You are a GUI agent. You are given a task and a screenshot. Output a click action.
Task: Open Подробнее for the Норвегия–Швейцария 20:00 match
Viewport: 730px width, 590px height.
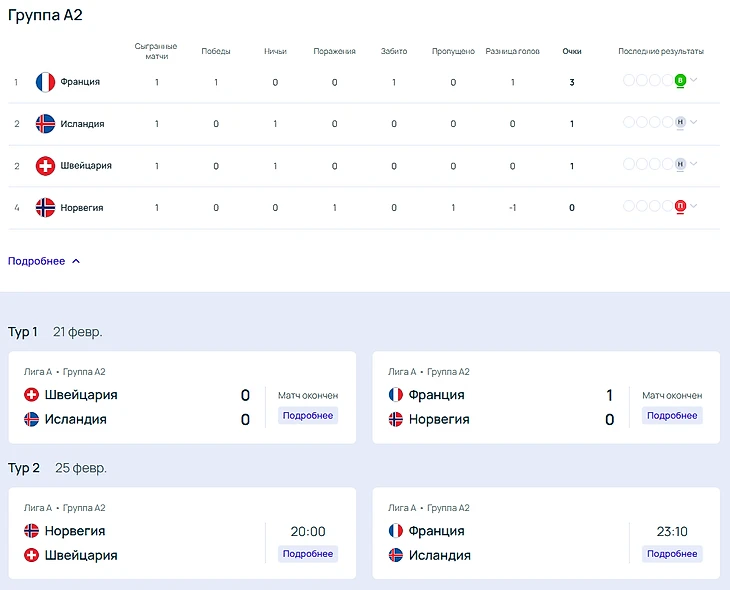click(308, 553)
